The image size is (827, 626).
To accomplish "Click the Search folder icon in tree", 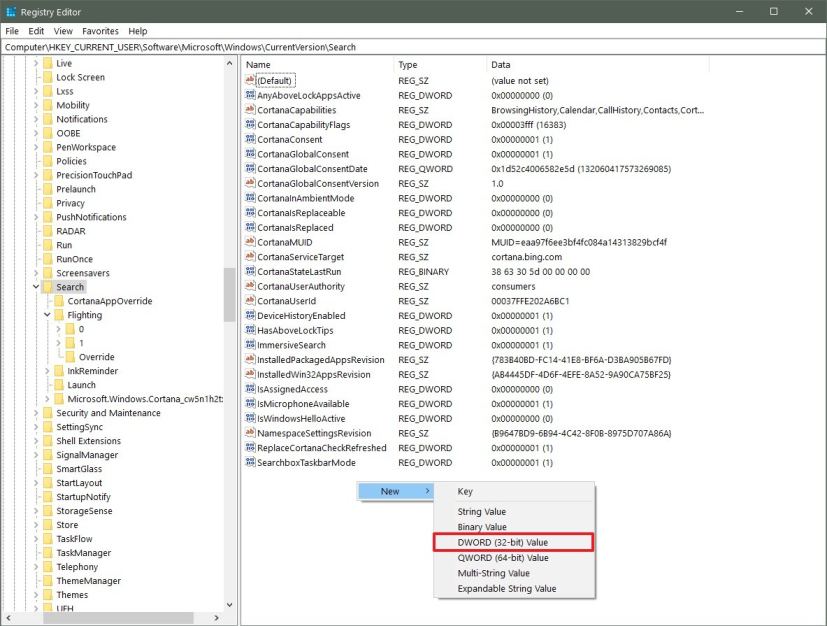I will (47, 287).
